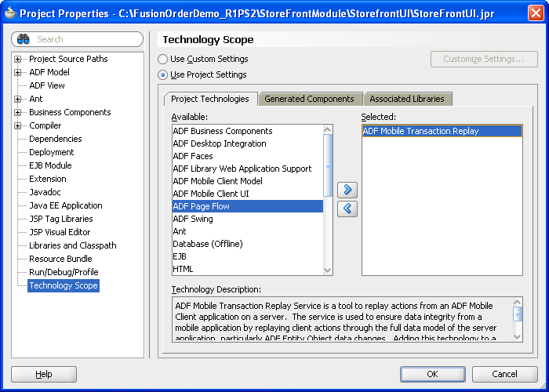Open Help for this dialog

point(44,374)
